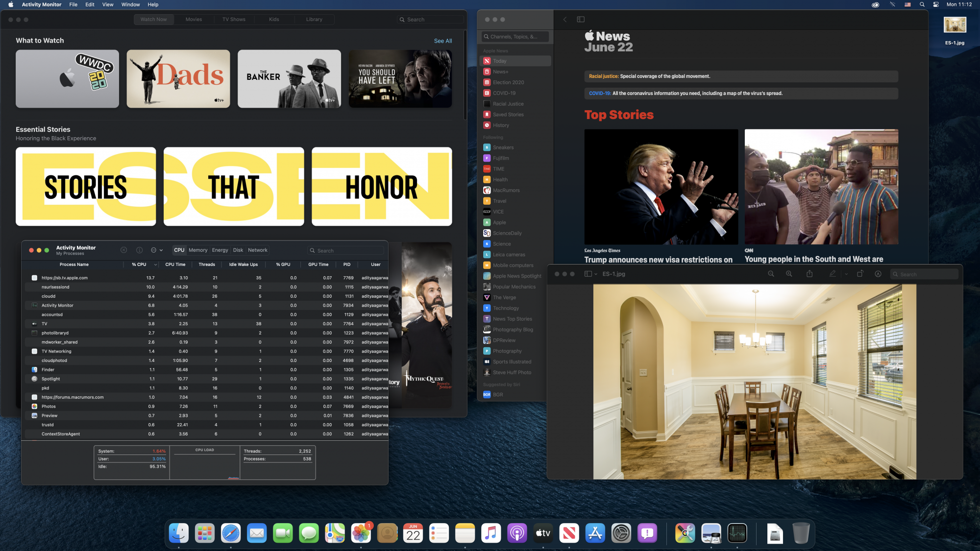
Task: Open the Dads movie thumbnail
Action: coord(178,79)
